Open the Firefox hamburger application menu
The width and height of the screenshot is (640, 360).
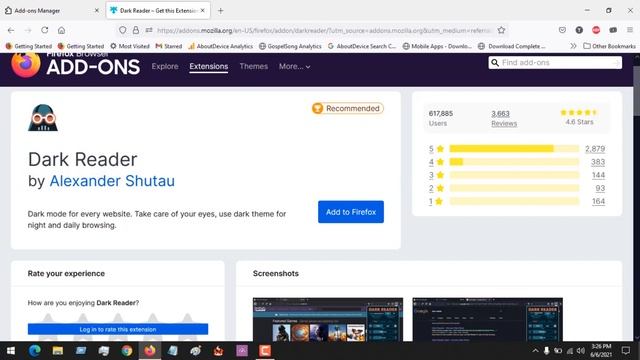click(630, 30)
